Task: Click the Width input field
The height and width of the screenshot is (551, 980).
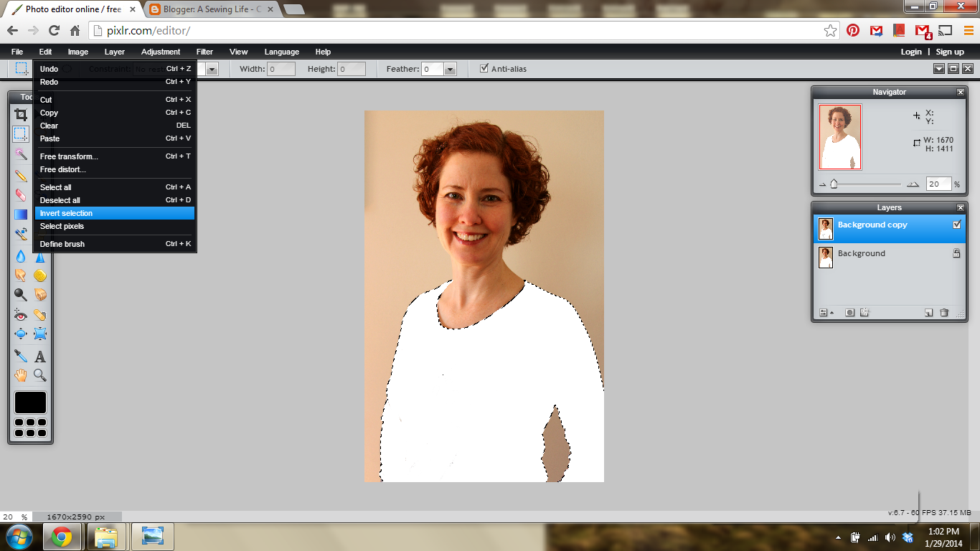Action: tap(281, 69)
